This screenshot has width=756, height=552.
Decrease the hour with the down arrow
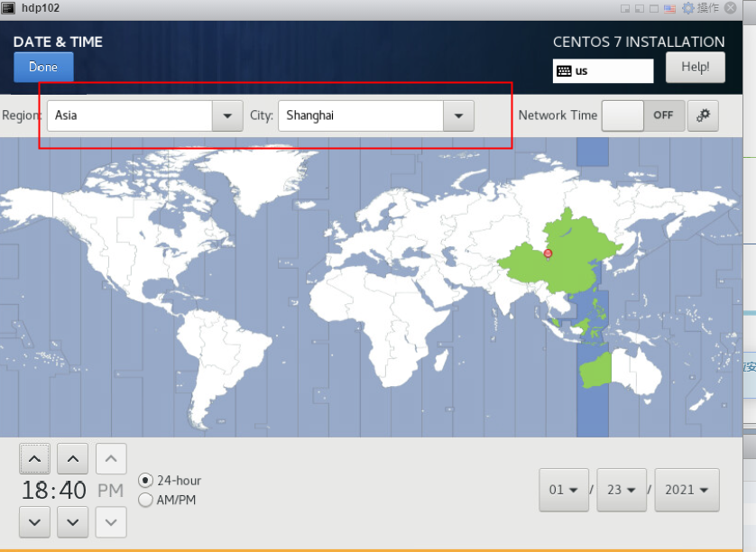(x=34, y=522)
